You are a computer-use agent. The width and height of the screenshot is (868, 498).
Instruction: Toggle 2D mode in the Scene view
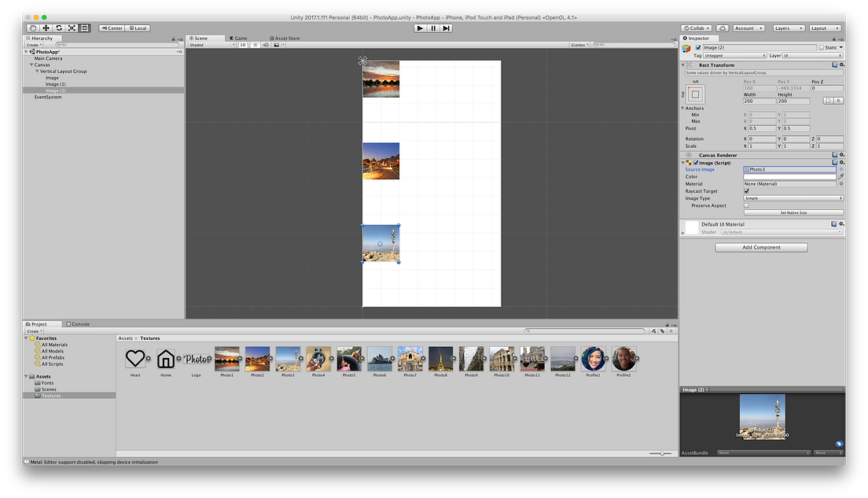[244, 45]
